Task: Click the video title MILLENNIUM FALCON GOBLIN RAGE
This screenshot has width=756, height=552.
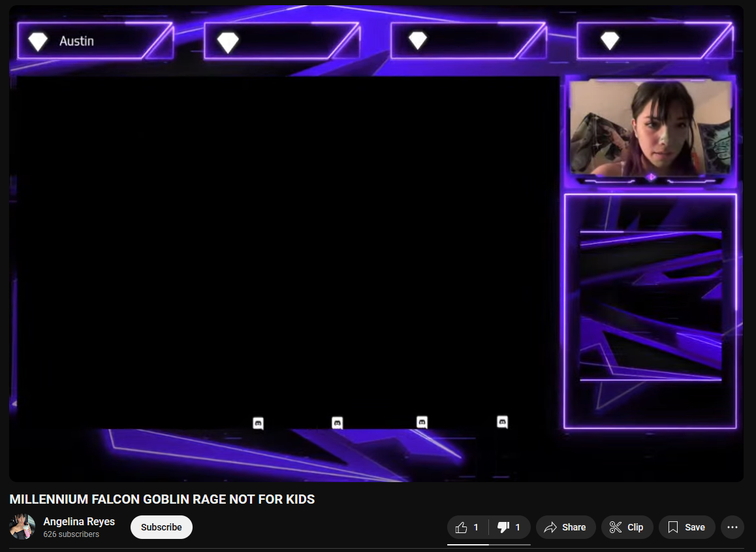Action: click(x=162, y=499)
